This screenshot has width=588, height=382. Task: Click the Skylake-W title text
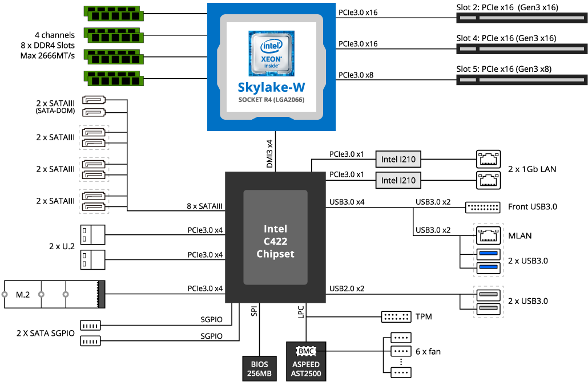tap(271, 87)
